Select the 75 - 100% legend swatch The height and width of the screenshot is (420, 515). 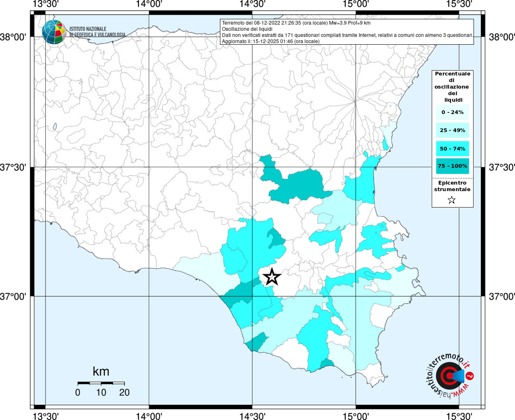pyautogui.click(x=452, y=166)
